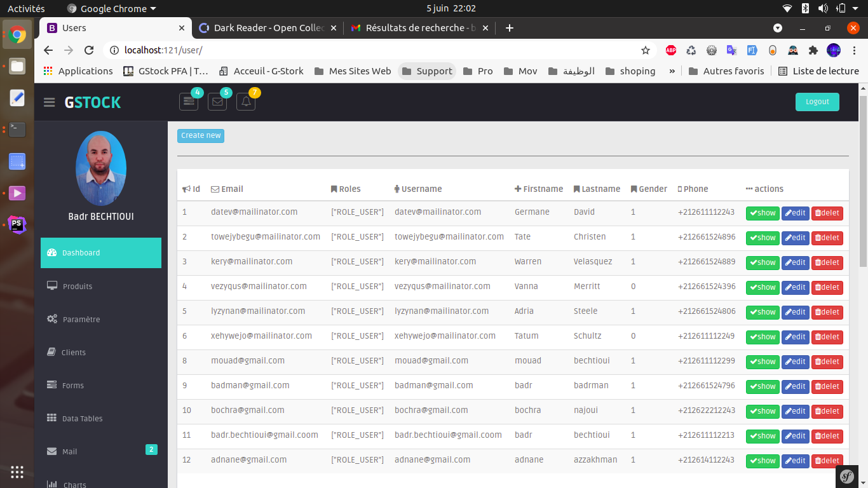Reload the page using the refresh icon
This screenshot has width=868, height=488.
pyautogui.click(x=89, y=50)
